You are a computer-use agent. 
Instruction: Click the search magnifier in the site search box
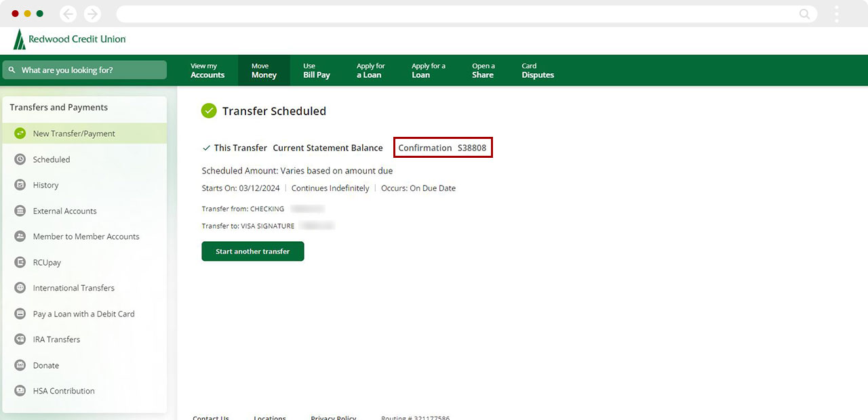coord(12,70)
